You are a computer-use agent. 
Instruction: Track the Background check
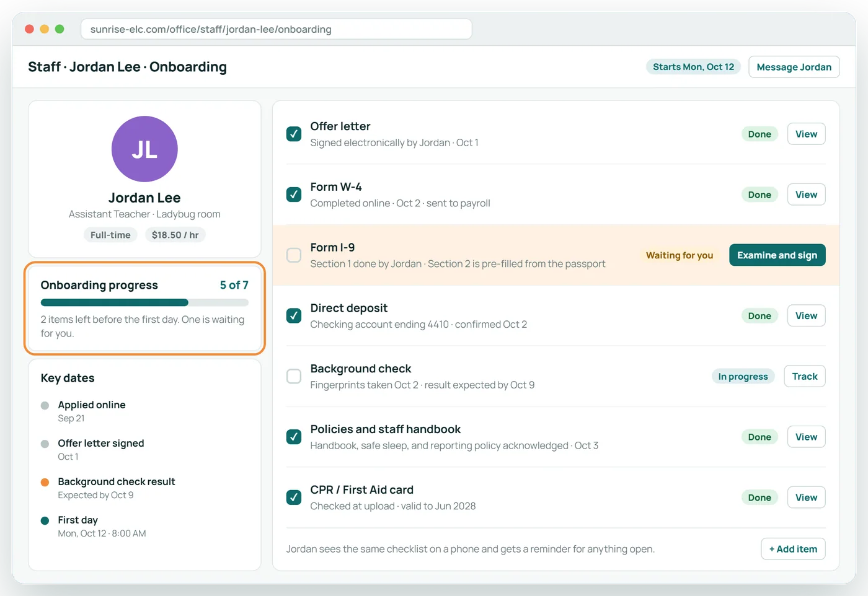coord(805,376)
